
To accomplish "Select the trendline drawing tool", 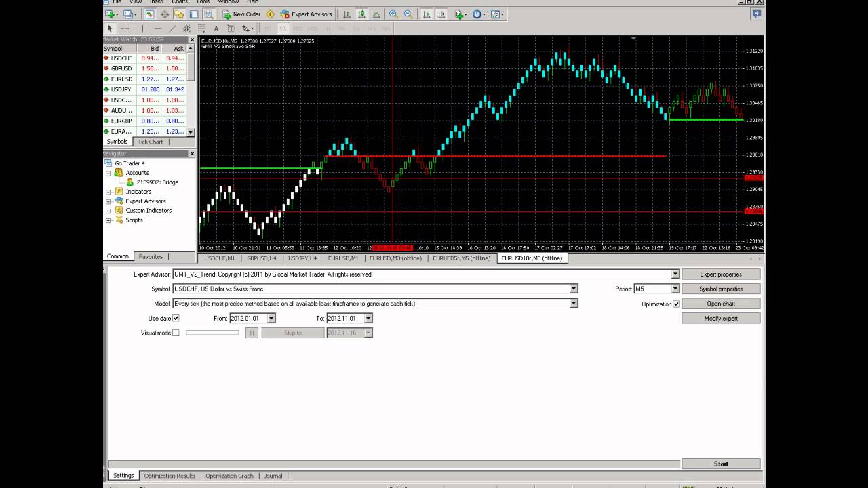I will pyautogui.click(x=172, y=28).
